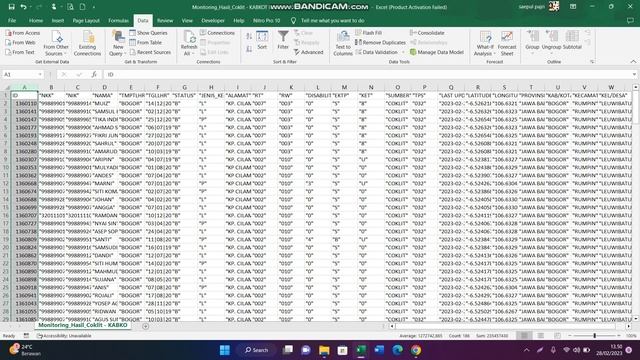Collapse the ribbon with the chevron

pos(633,62)
